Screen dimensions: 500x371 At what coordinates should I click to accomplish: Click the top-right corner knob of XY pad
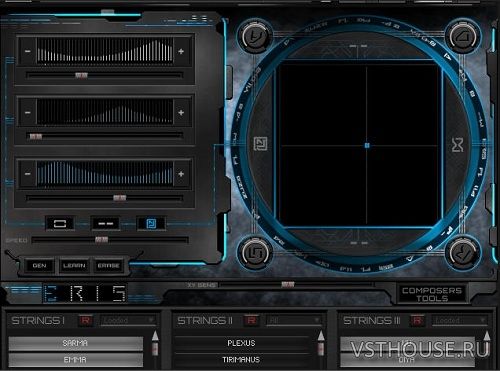[463, 36]
